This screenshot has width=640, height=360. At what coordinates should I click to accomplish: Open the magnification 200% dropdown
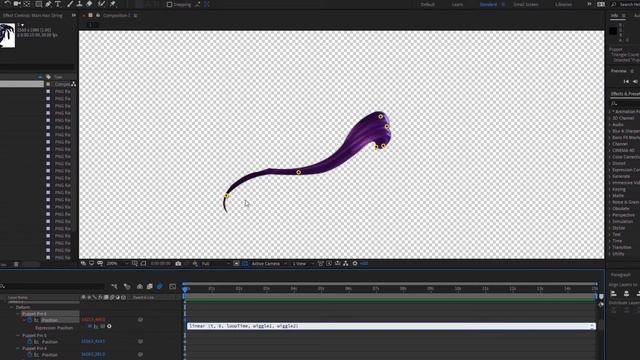[x=116, y=264]
